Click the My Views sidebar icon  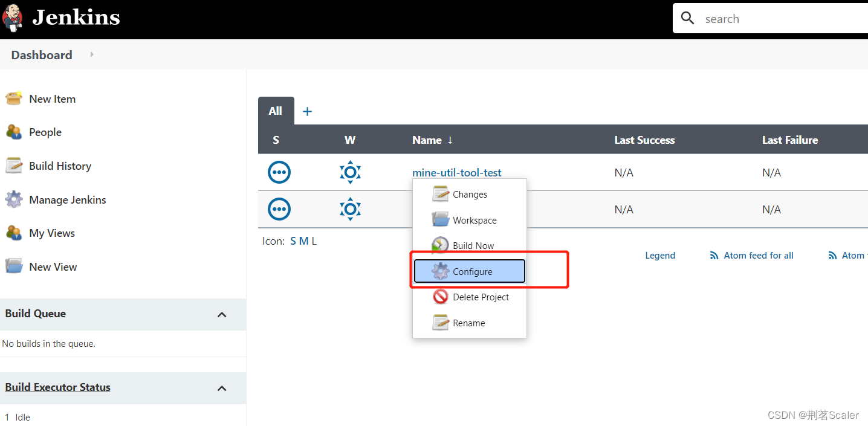coord(14,233)
